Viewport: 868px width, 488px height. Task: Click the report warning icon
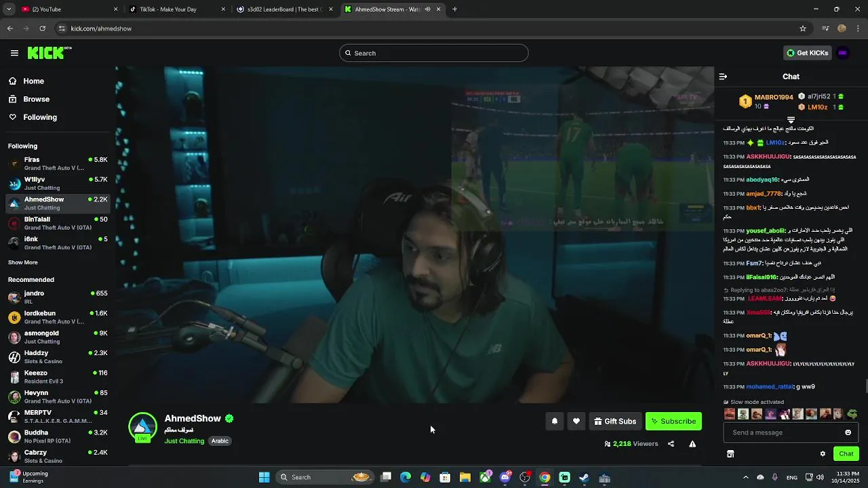692,444
